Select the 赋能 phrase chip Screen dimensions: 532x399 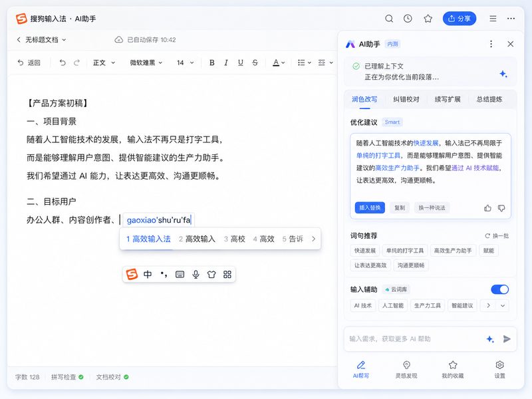tap(489, 251)
